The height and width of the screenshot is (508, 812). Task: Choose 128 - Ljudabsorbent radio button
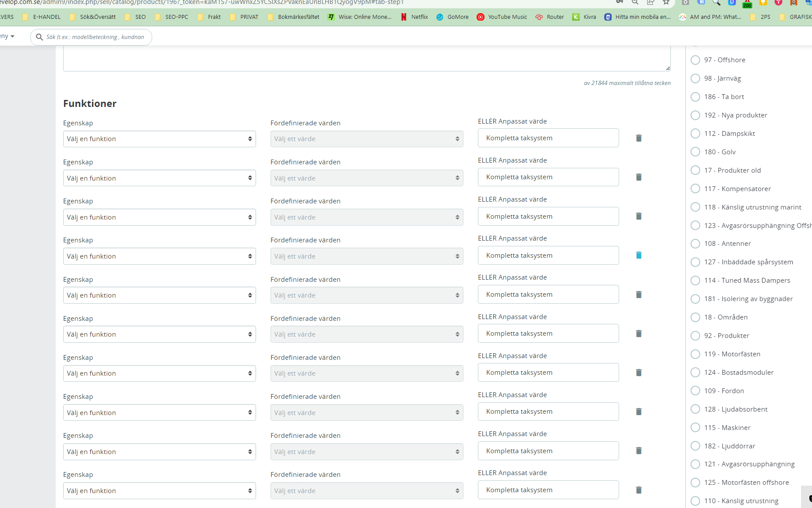(695, 409)
